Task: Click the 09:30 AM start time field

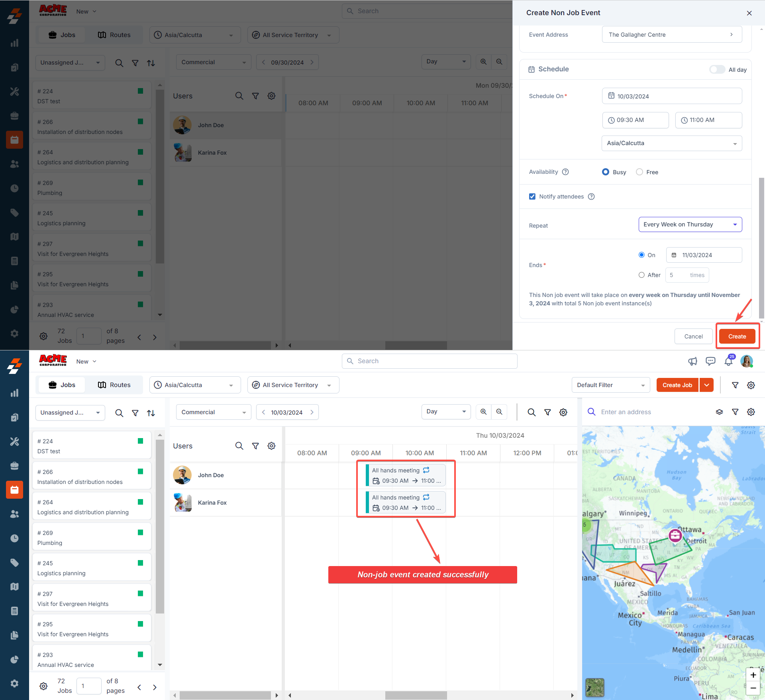Action: click(x=636, y=120)
